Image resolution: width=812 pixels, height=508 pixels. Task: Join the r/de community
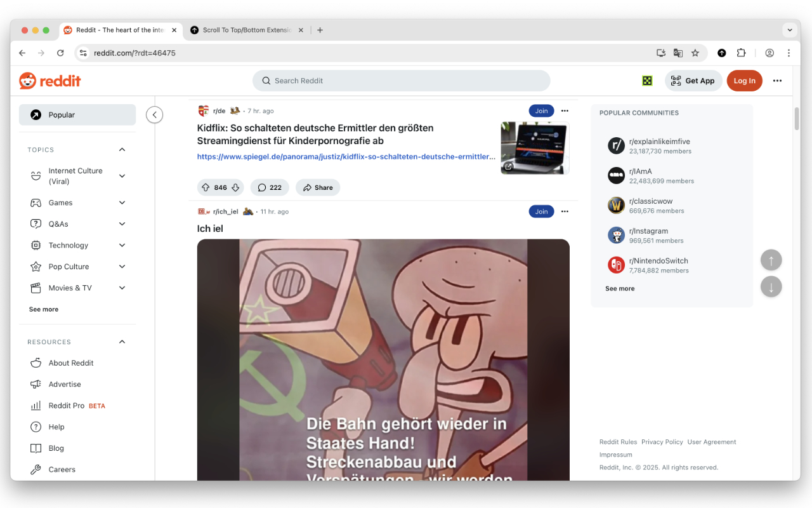pos(541,111)
